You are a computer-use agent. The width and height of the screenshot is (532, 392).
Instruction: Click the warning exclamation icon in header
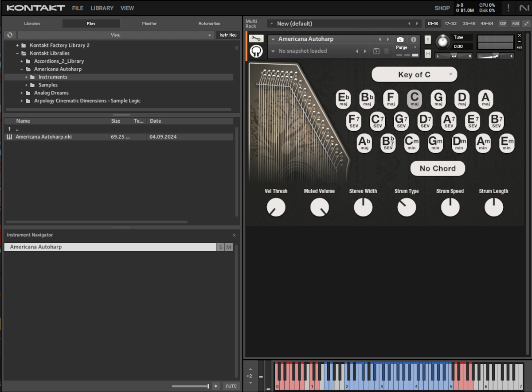point(509,8)
